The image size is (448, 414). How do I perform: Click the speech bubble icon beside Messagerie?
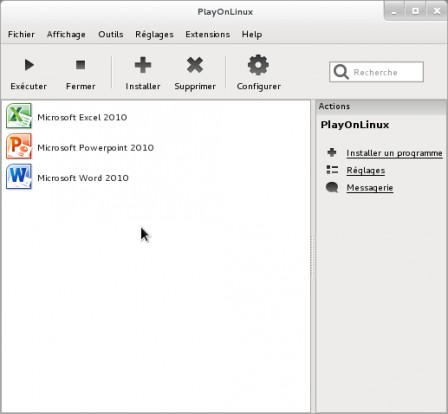(332, 187)
